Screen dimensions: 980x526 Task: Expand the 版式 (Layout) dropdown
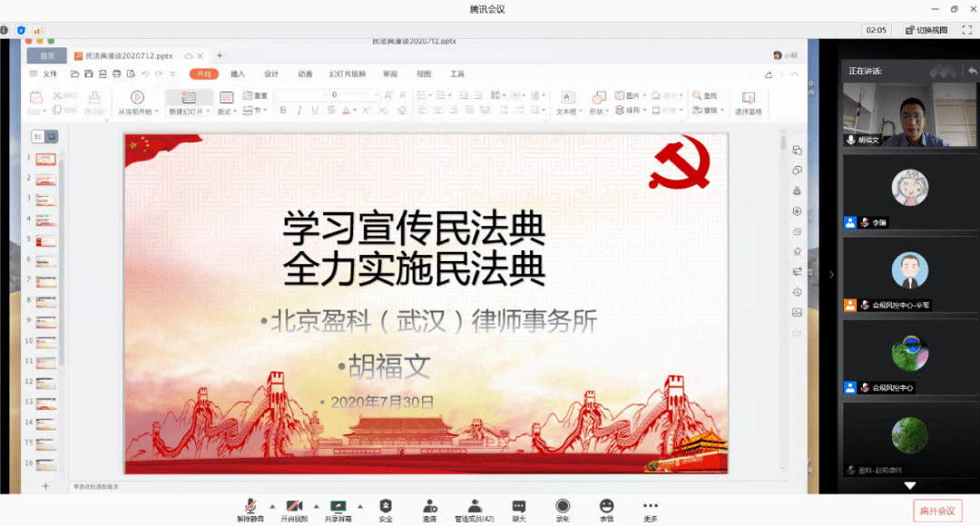pyautogui.click(x=234, y=110)
